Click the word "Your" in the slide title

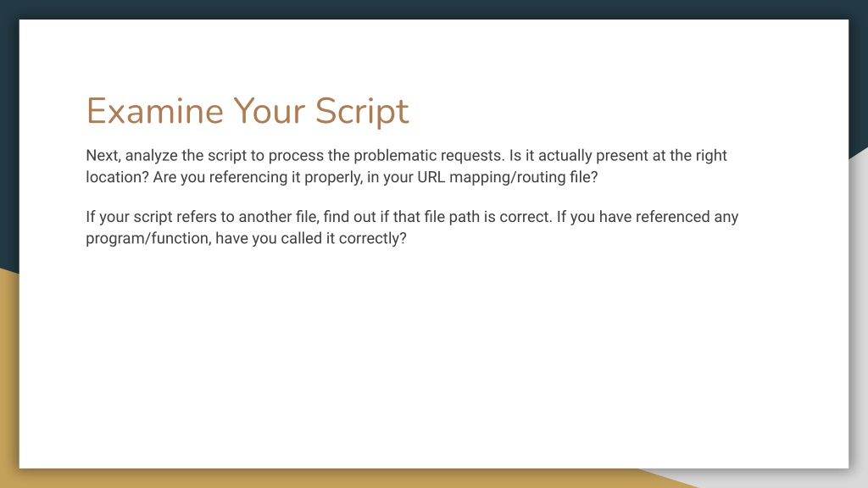[x=269, y=111]
